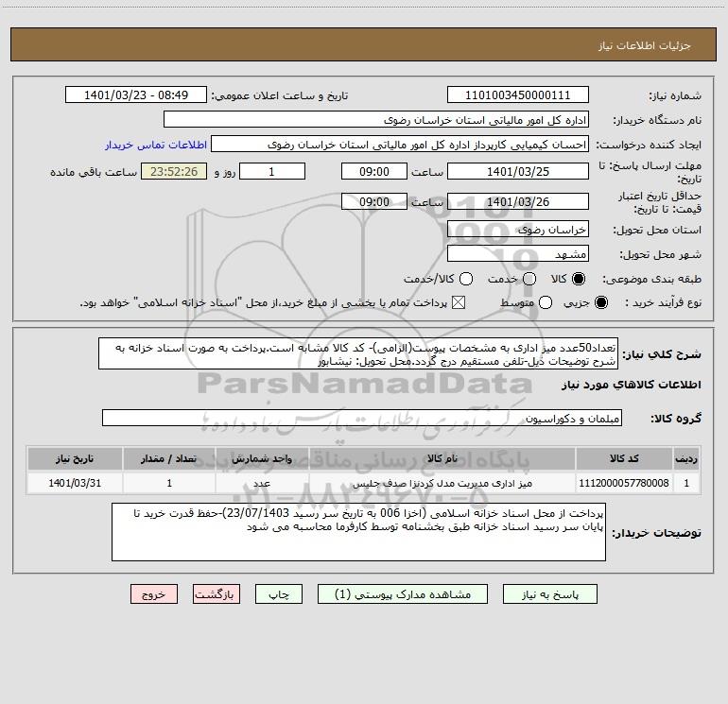Click the remaining time counter 23:52:26
The image size is (728, 704).
(174, 171)
